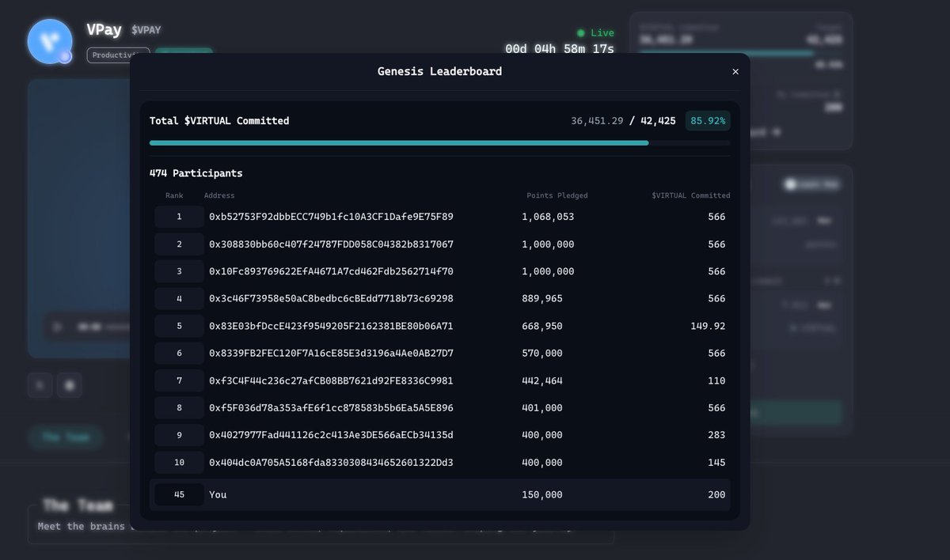Click the 36,451.29 committed amount

(597, 121)
